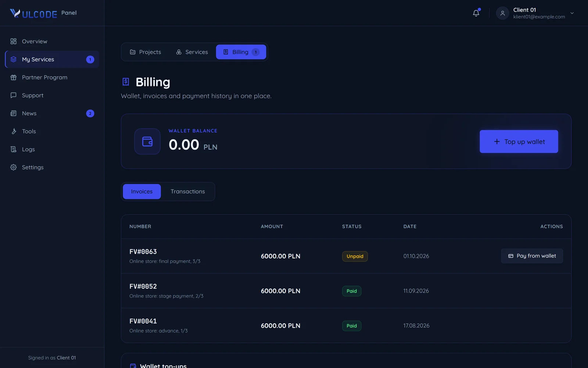Click the Billing heading receipt icon
This screenshot has height=368, width=588.
126,82
